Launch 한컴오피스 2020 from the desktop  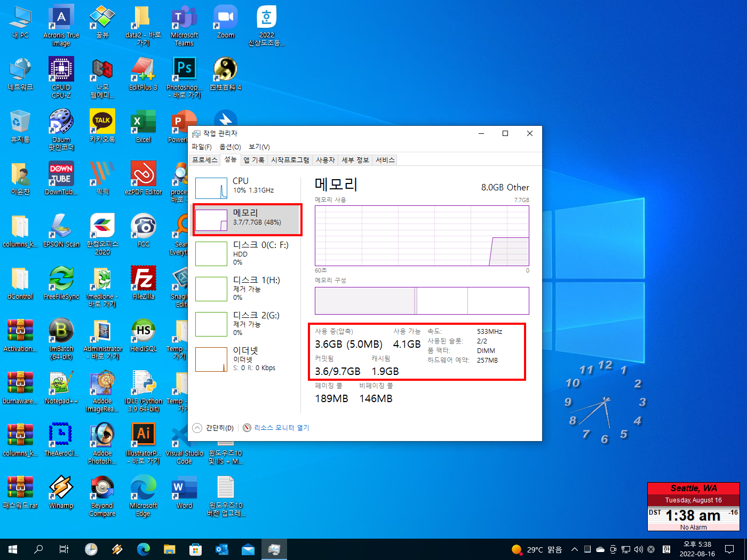[102, 235]
